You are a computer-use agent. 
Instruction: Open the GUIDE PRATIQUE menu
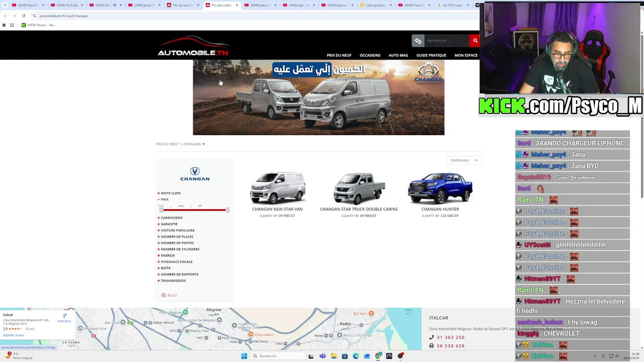point(431,55)
